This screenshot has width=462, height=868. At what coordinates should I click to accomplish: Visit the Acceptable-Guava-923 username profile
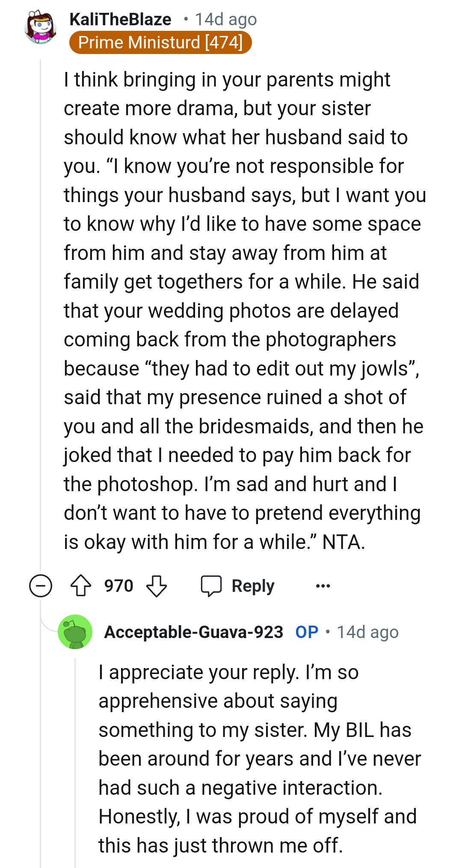tap(193, 632)
